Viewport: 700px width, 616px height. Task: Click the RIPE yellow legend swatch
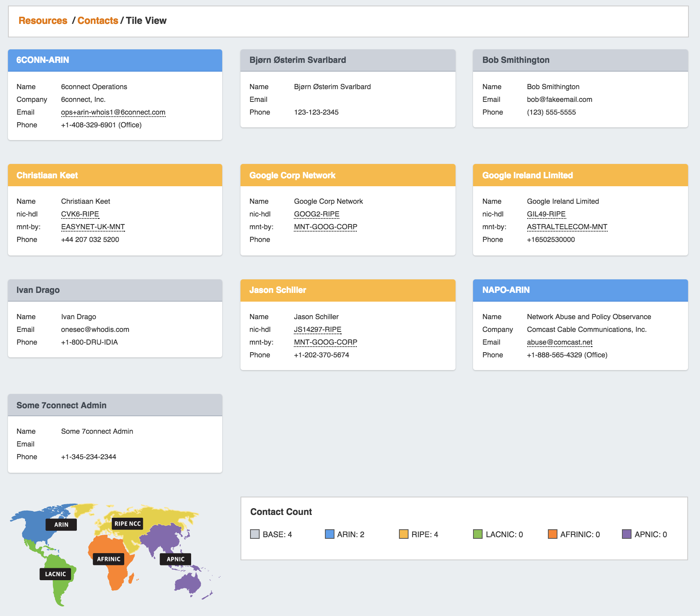(403, 534)
